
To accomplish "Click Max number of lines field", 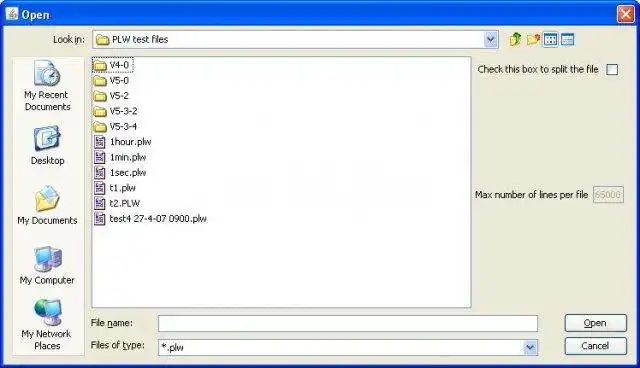I will coord(608,195).
